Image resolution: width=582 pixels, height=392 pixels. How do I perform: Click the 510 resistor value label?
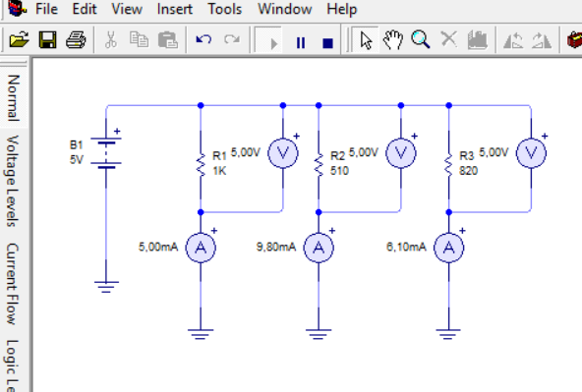[339, 171]
